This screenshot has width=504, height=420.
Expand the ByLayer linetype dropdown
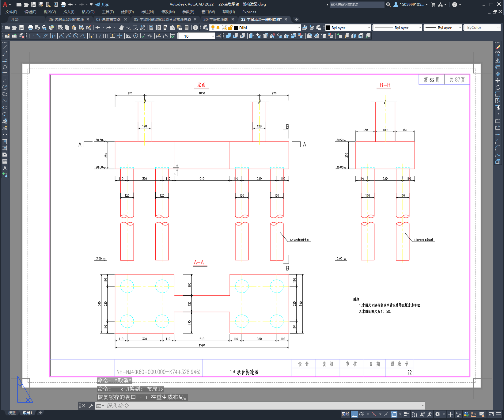398,28
